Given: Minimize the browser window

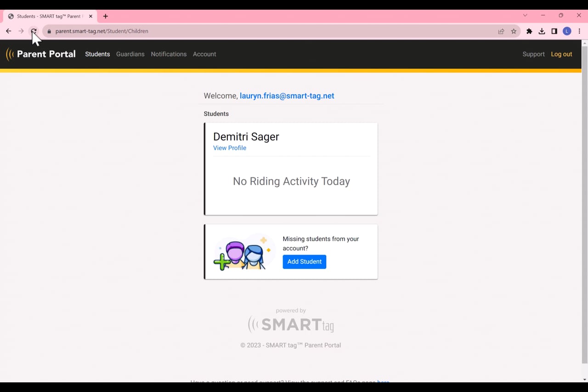Looking at the screenshot, I should [x=543, y=15].
